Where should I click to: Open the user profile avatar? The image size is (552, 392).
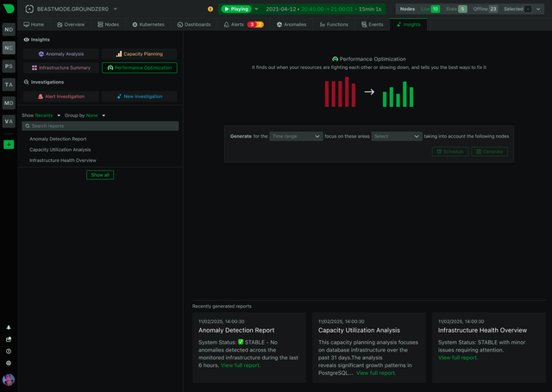(9, 380)
